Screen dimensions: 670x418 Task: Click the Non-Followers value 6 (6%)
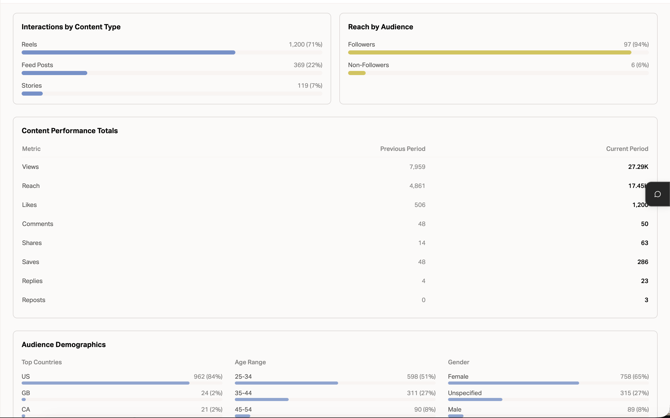click(x=640, y=65)
